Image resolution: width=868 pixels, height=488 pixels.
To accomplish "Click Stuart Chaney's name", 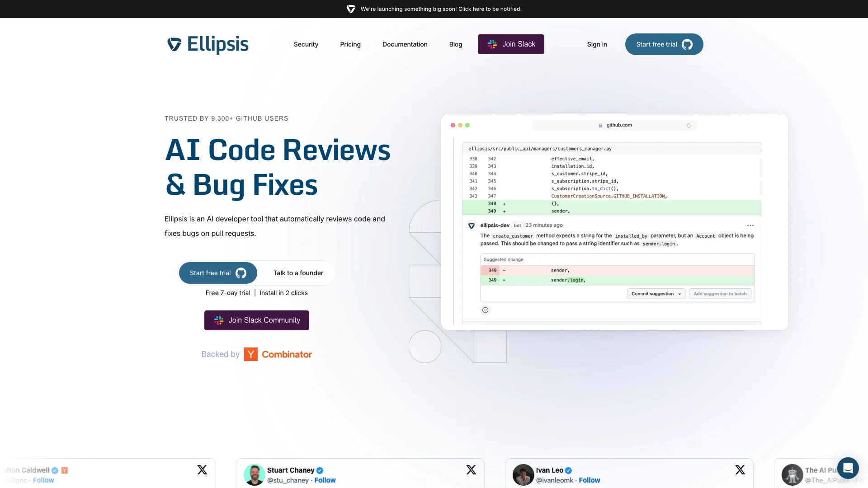I will click(291, 470).
